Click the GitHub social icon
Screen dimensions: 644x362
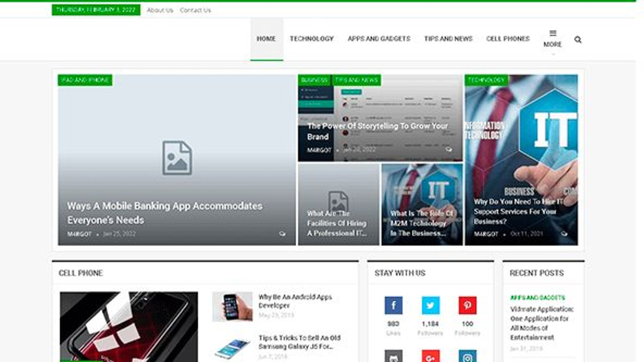[393, 357]
